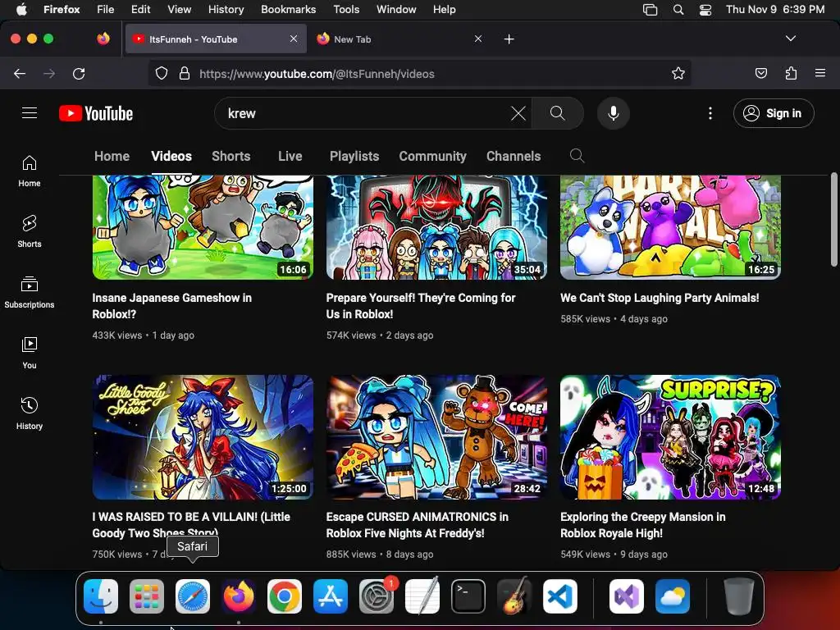Open Cursed Animatronics video thumbnail
This screenshot has width=840, height=630.
[x=436, y=437]
